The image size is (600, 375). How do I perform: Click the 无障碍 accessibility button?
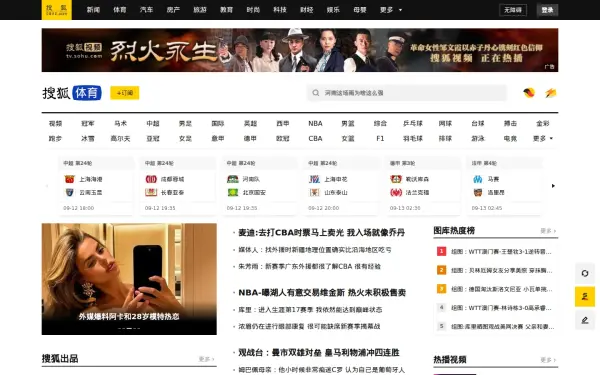513,10
